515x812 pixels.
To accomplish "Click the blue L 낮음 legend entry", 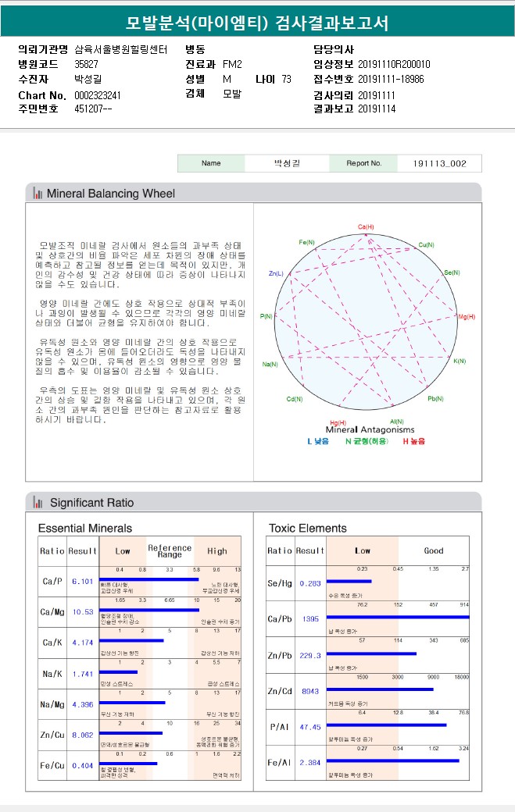I will point(318,441).
